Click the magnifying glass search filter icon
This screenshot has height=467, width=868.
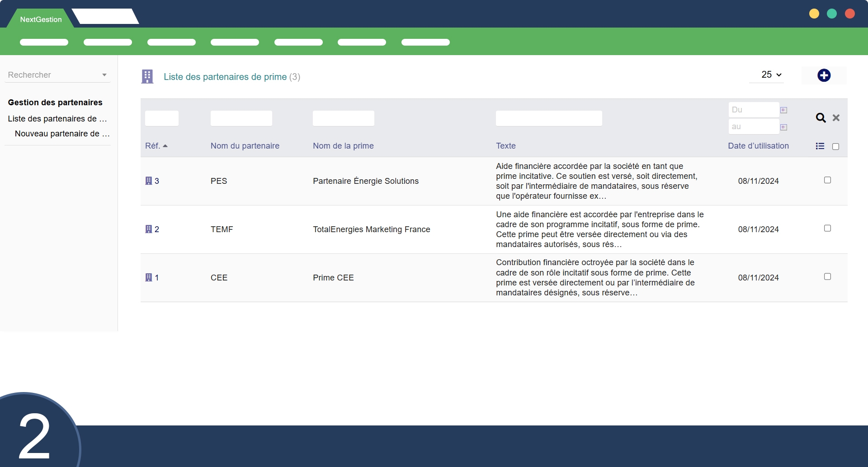(x=821, y=118)
